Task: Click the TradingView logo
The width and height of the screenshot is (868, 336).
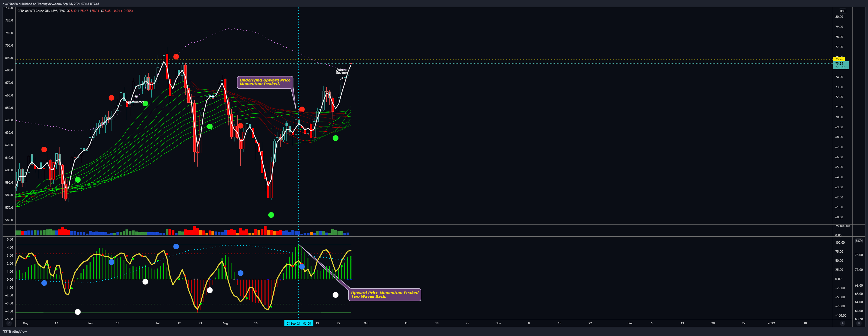Action: click(x=14, y=331)
